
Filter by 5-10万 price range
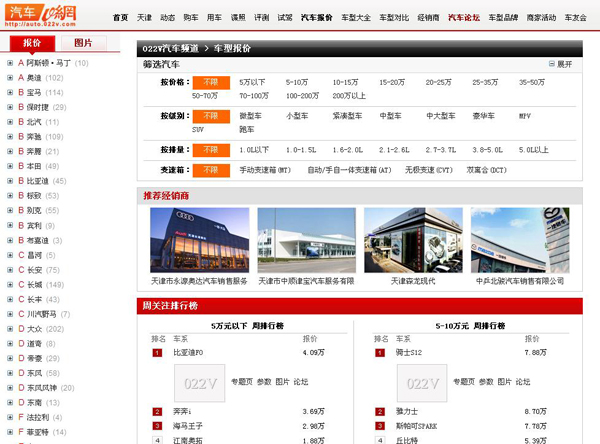(296, 82)
